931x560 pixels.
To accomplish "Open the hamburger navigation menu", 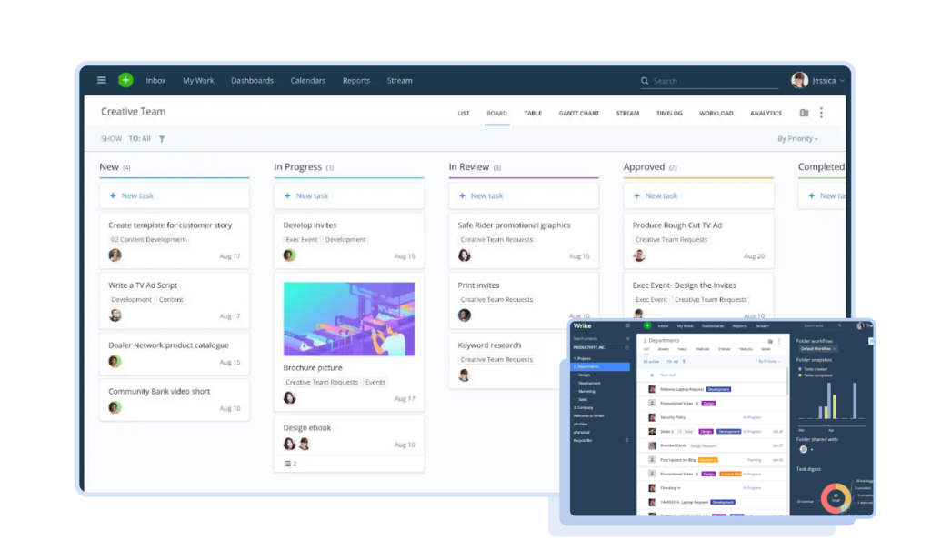I will pos(100,80).
